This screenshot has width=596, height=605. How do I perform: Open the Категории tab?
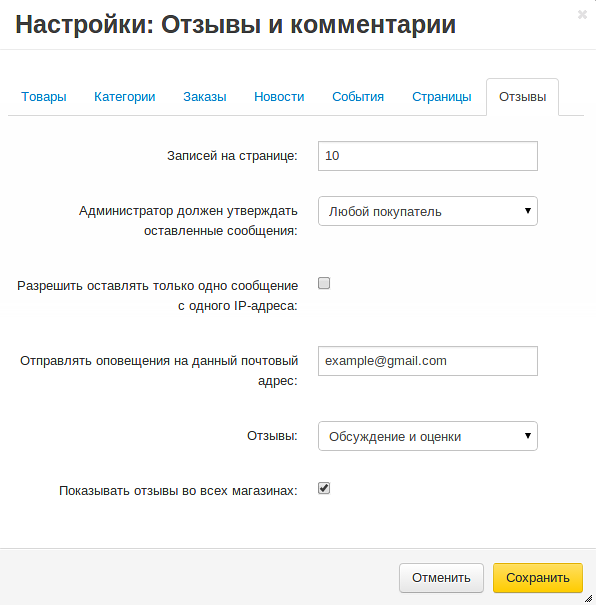point(125,96)
